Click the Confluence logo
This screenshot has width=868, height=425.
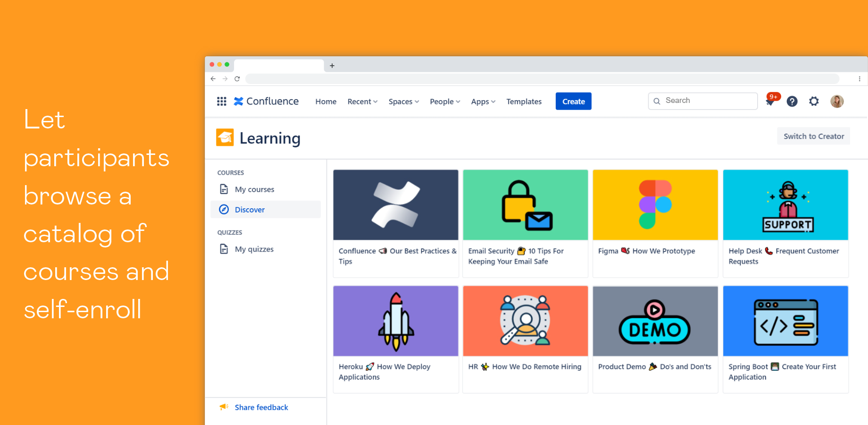(267, 101)
